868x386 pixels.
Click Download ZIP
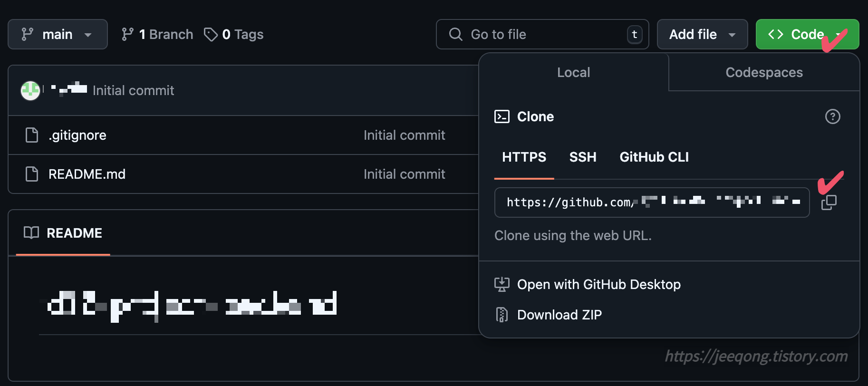(559, 315)
